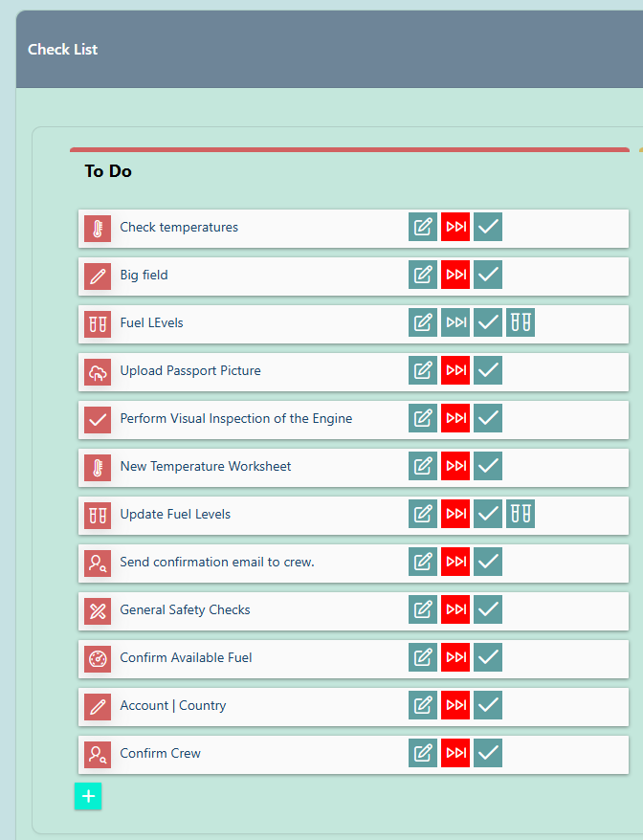Click the thermometer icon beside Check temperatures

(x=98, y=228)
